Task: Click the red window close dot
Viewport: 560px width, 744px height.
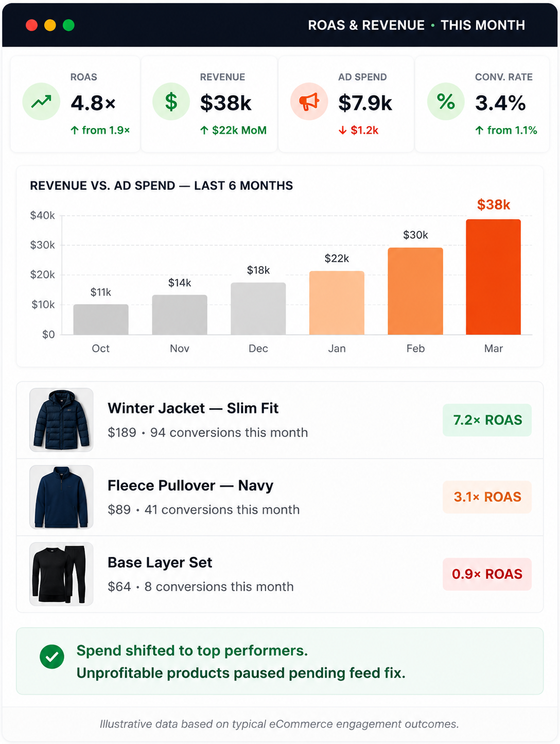Action: (x=32, y=25)
